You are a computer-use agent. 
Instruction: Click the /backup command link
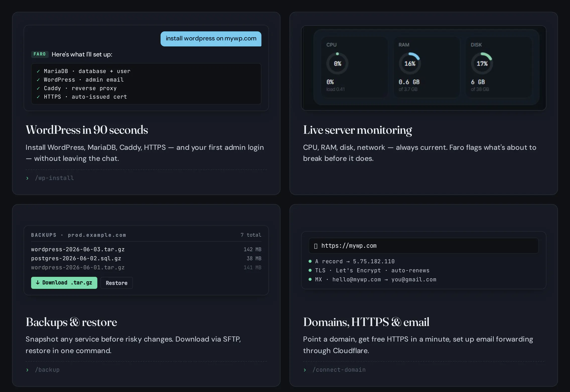(47, 370)
